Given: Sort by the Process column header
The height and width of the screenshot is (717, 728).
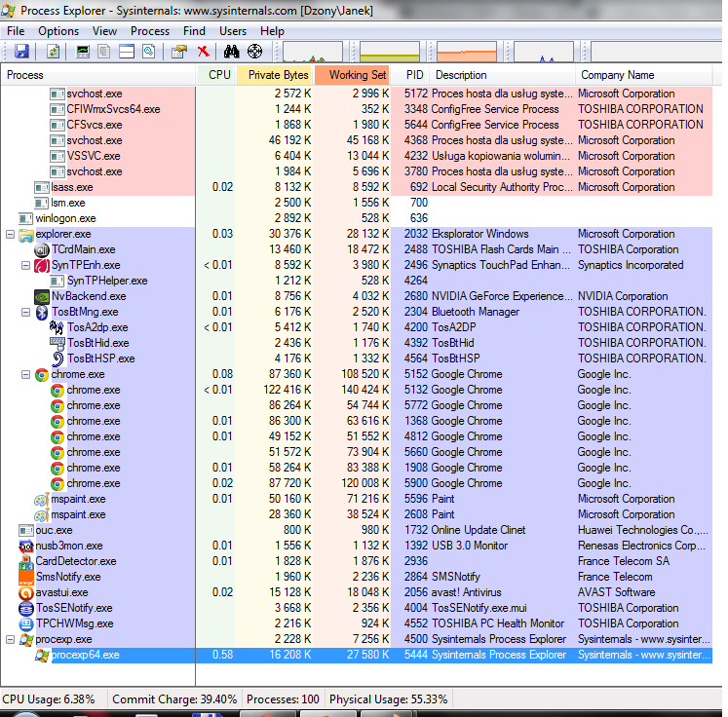Looking at the screenshot, I should click(x=98, y=75).
